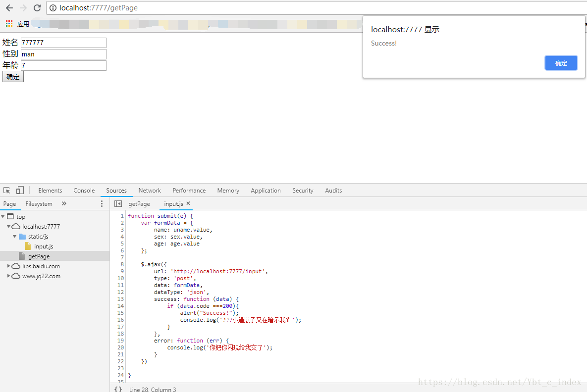Viewport: 587px width, 392px height.
Task: Activate the DevTools inspect element icon
Action: tap(7, 191)
